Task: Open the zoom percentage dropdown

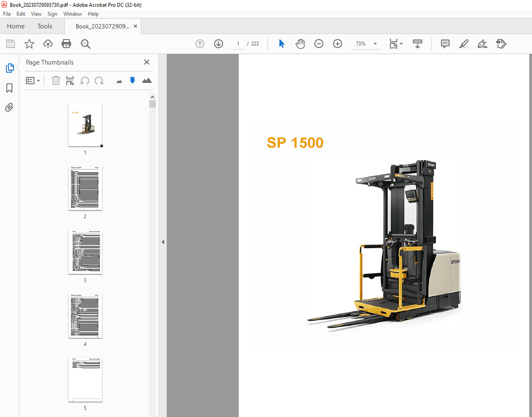Action: click(375, 43)
